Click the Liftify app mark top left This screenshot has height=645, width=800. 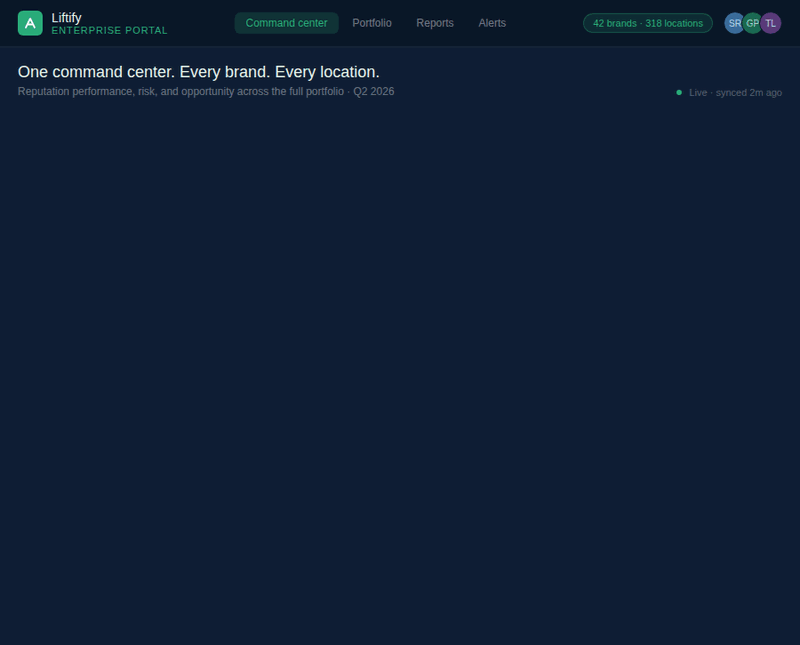tap(28, 22)
